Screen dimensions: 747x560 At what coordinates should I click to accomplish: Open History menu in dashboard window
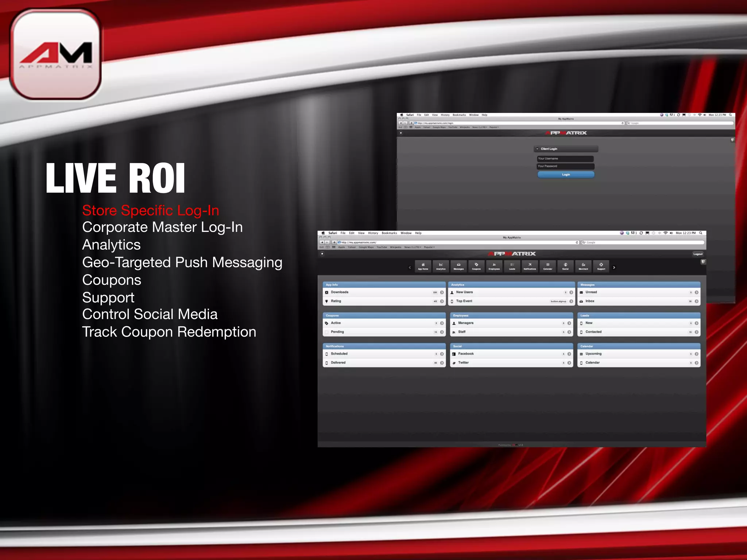pyautogui.click(x=373, y=233)
